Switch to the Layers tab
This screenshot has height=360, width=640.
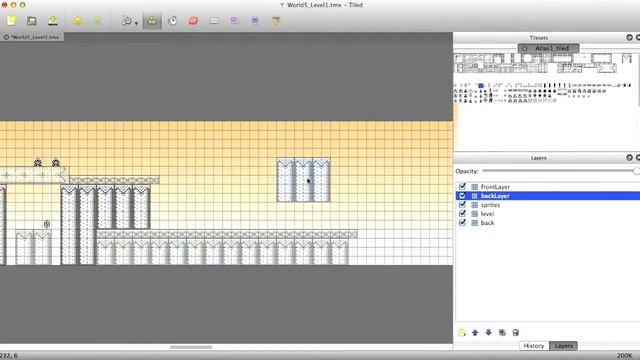coord(564,346)
